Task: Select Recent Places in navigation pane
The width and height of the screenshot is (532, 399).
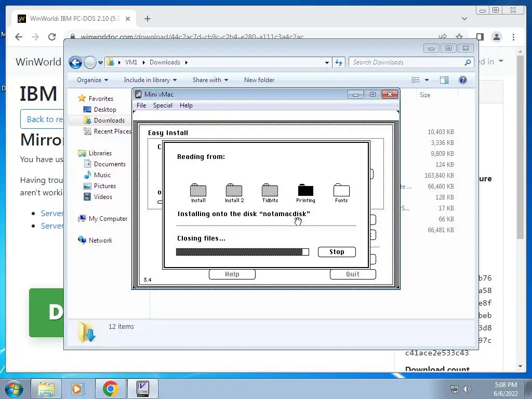Action: pyautogui.click(x=112, y=131)
